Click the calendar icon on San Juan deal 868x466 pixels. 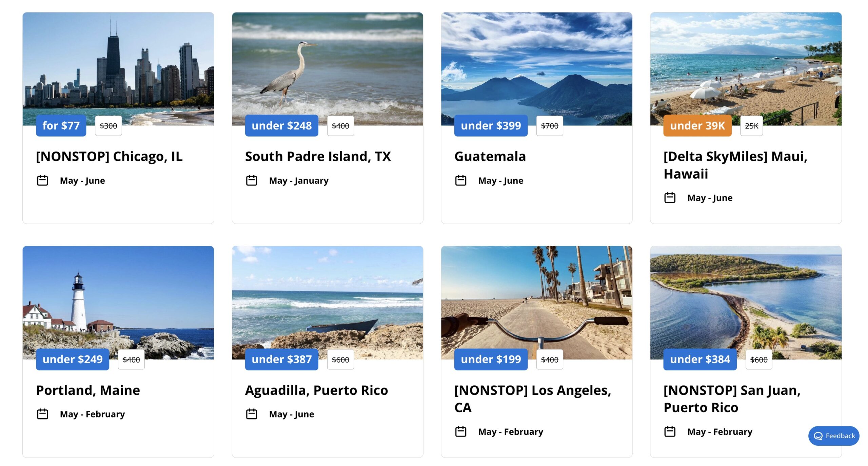click(670, 431)
